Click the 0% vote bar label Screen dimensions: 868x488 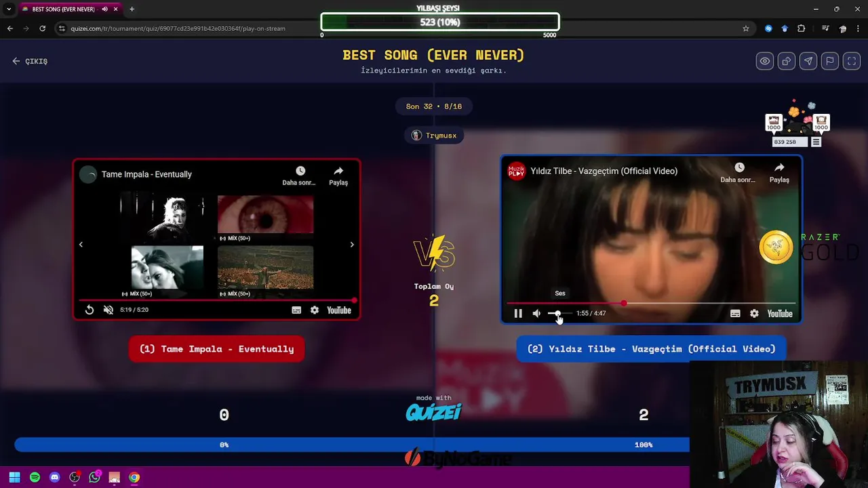[224, 445]
